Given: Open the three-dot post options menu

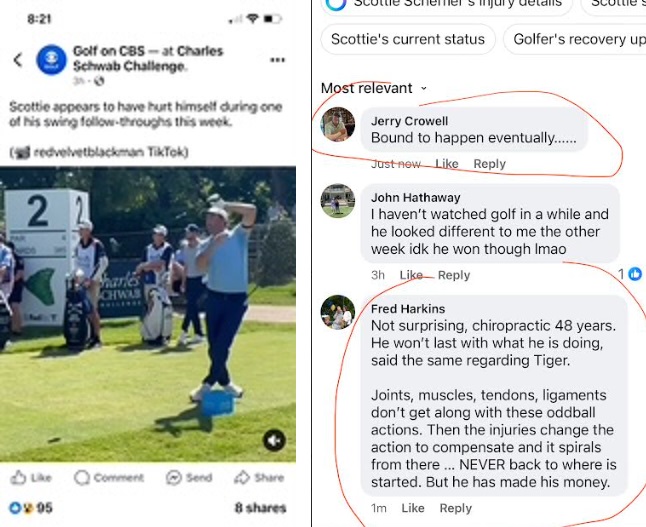Looking at the screenshot, I should tap(278, 60).
